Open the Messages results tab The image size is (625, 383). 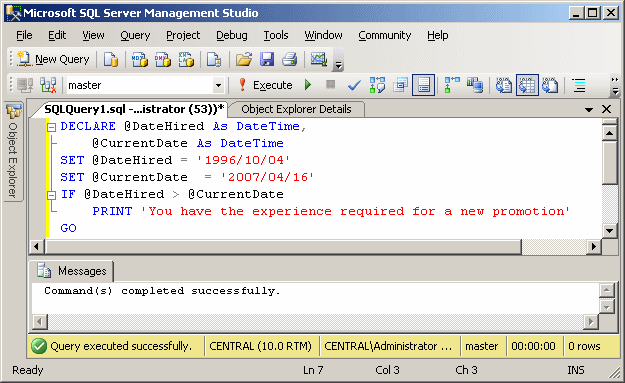click(x=72, y=271)
